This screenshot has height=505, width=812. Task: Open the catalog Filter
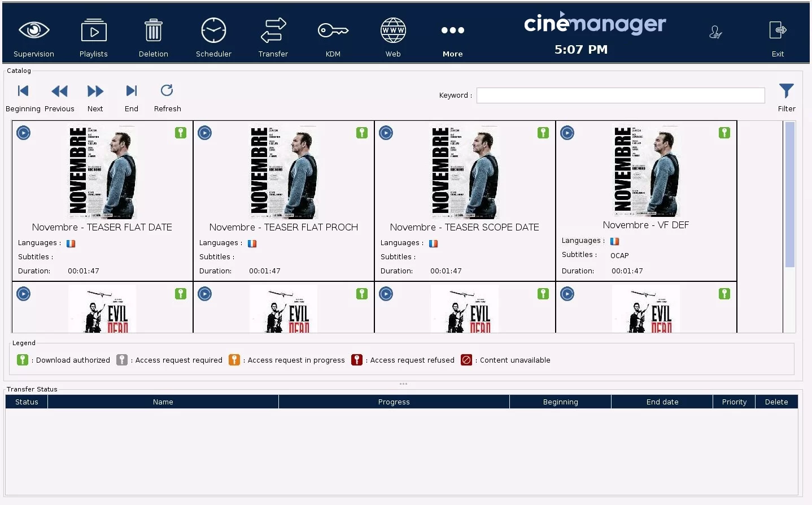(x=786, y=92)
